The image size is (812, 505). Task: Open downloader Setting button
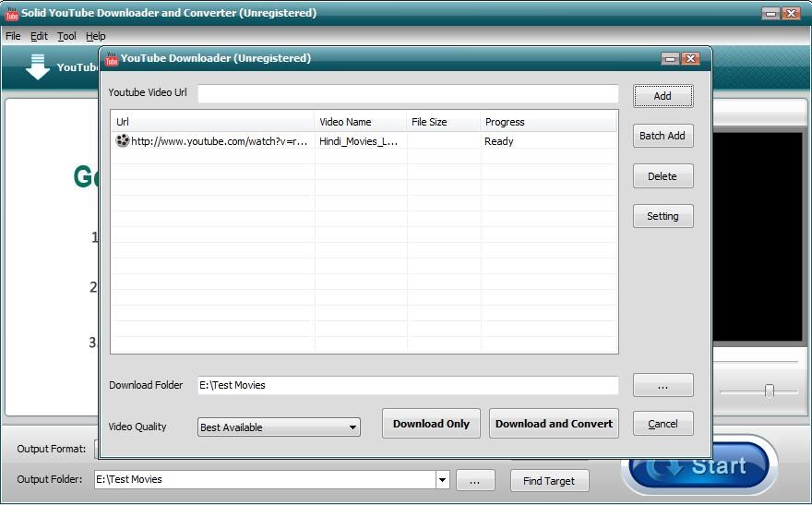pyautogui.click(x=663, y=216)
